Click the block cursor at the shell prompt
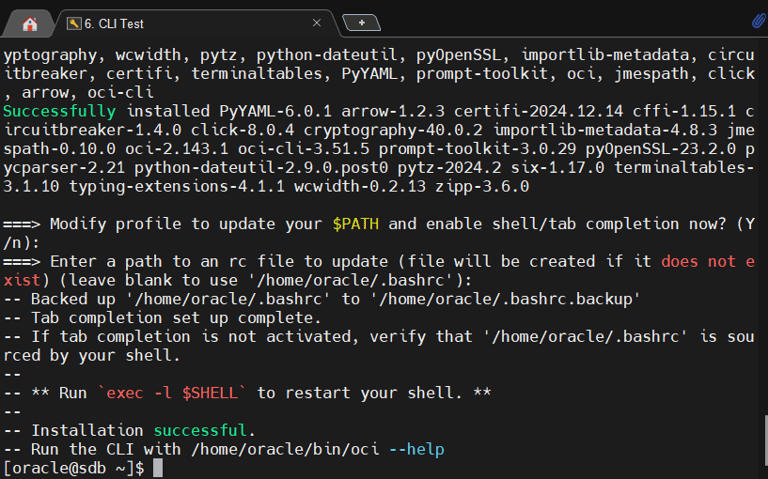The height and width of the screenshot is (479, 768). click(x=158, y=468)
